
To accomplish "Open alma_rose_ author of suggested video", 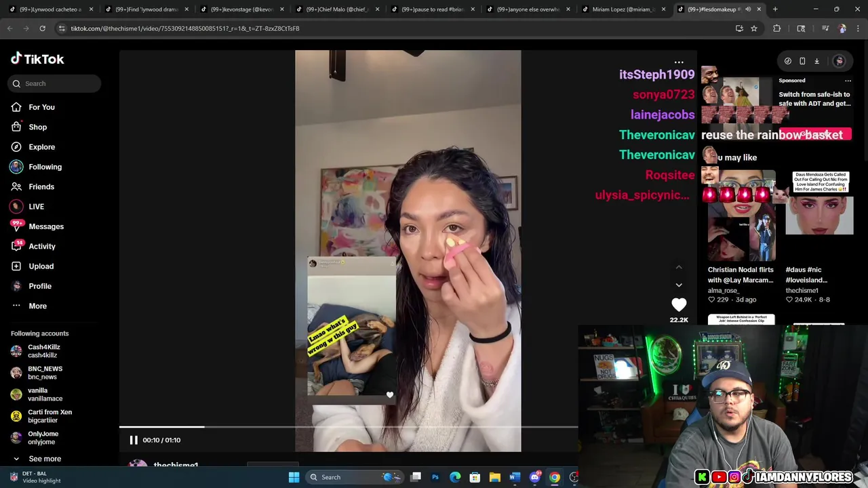I will click(x=724, y=290).
